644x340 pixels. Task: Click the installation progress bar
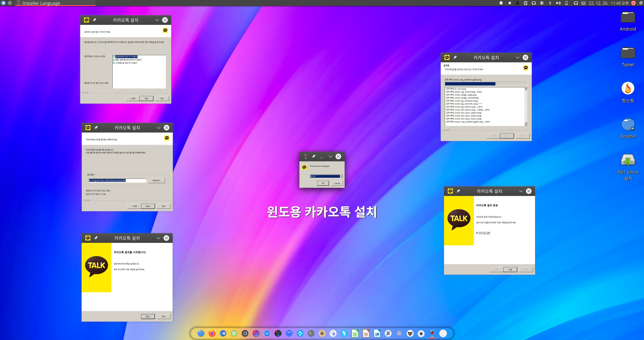[486, 84]
